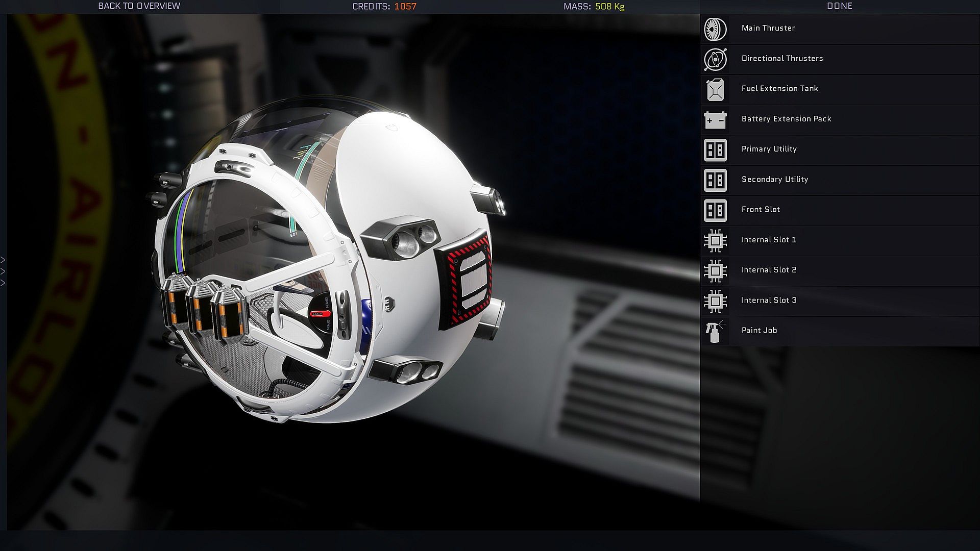Image resolution: width=980 pixels, height=551 pixels.
Task: Go BACK TO OVERVIEW
Action: [x=139, y=6]
